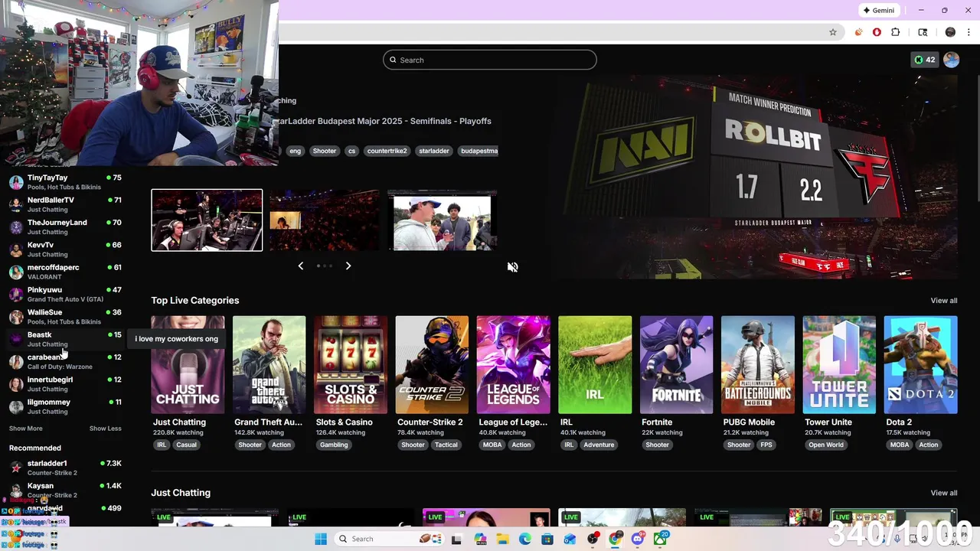Screen dimensions: 980x551
Task: View all Top Live Categories
Action: (x=944, y=301)
